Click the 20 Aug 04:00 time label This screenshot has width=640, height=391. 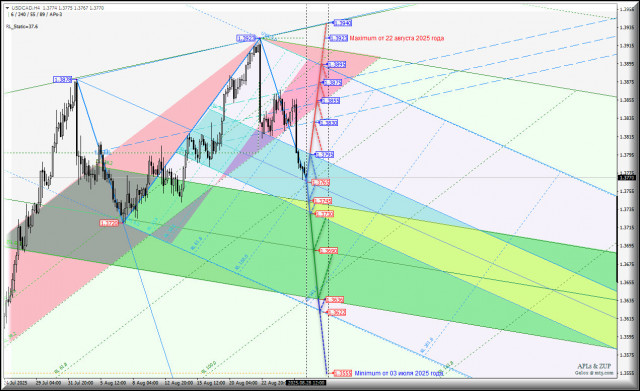click(x=243, y=383)
